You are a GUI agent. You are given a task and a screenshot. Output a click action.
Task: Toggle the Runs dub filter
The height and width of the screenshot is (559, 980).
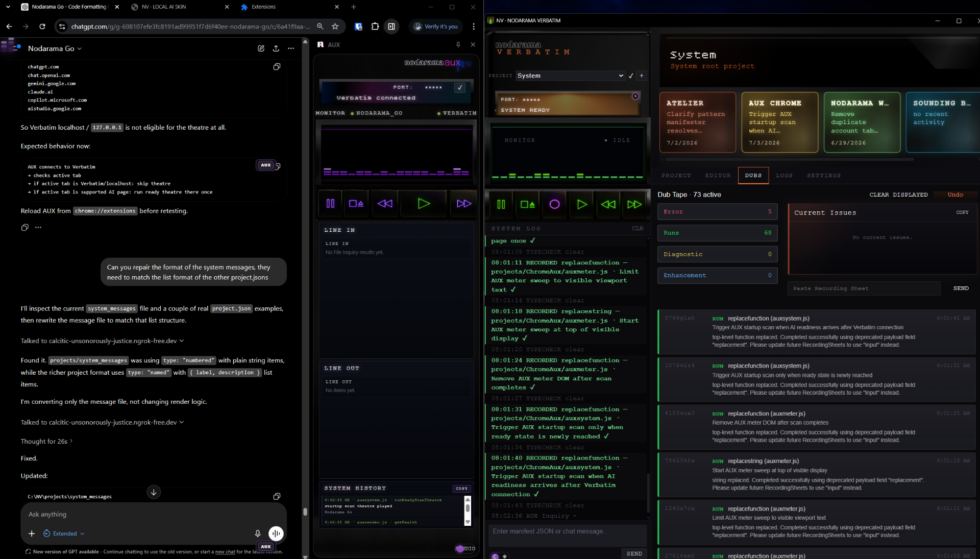pos(717,233)
